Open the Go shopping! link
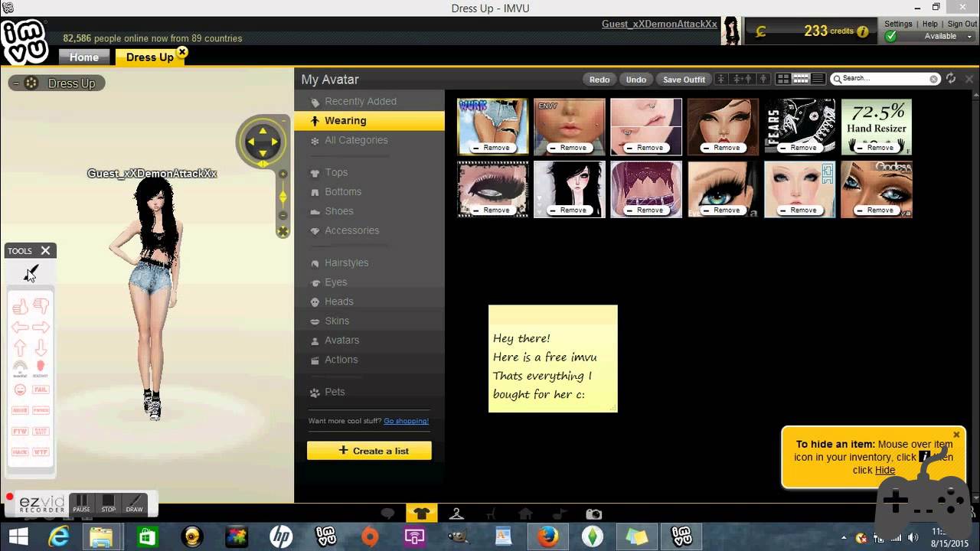 407,421
